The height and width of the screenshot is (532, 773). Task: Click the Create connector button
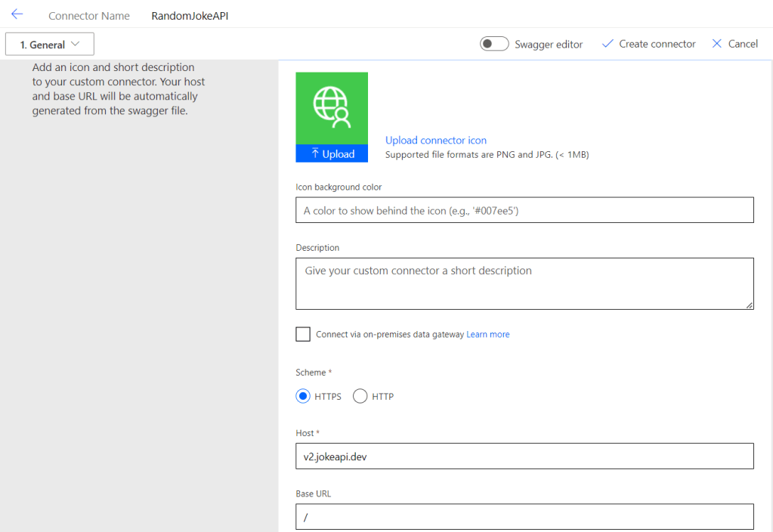coord(657,44)
